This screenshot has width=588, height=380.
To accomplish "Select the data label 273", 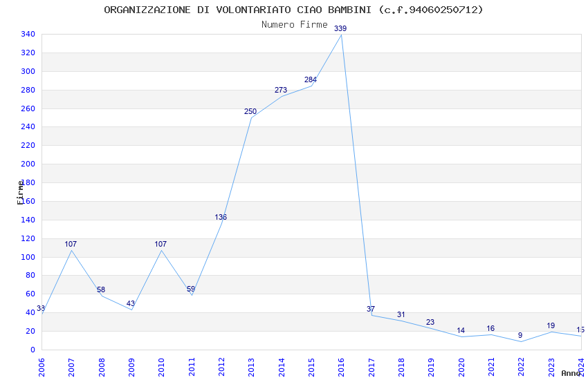I will [281, 90].
